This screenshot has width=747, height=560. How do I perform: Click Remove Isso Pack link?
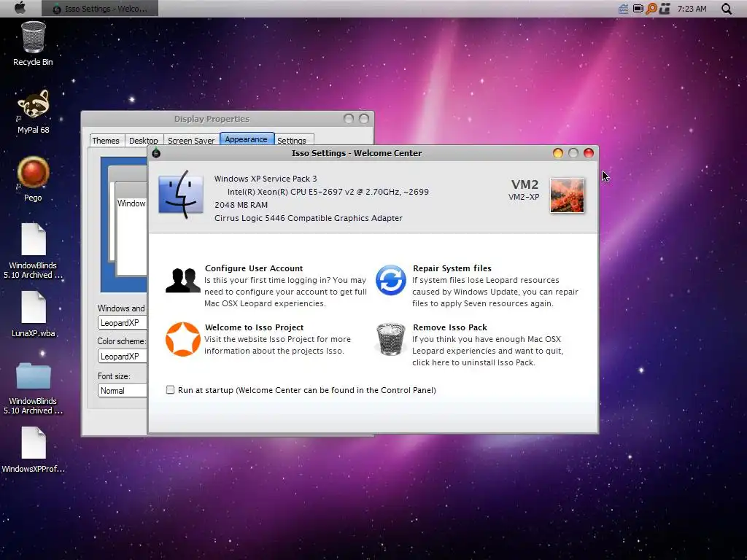click(x=449, y=327)
